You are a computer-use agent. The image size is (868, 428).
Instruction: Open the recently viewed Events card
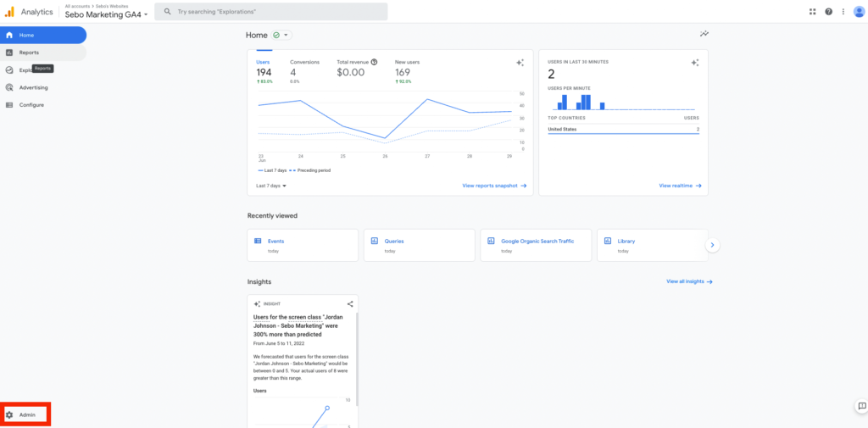(x=303, y=245)
